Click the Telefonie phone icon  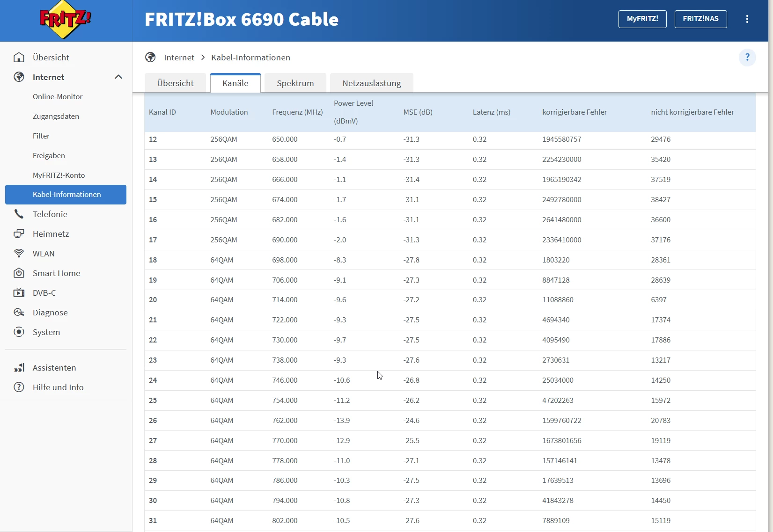(19, 214)
